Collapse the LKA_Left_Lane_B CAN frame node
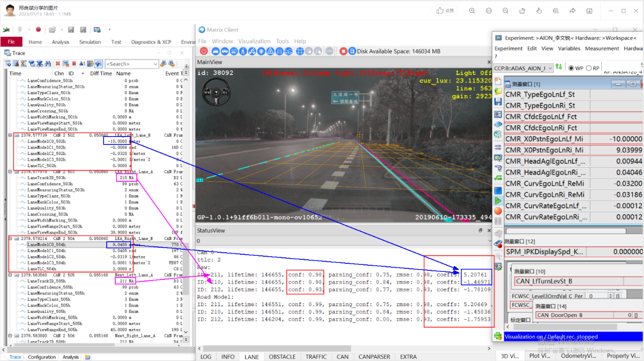The width and height of the screenshot is (644, 361). 11,135
